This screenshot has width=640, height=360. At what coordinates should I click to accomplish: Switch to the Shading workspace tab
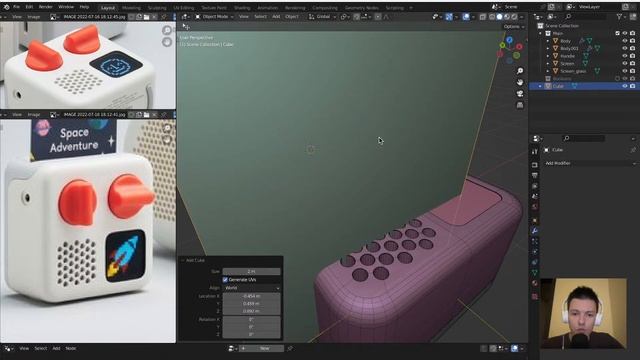point(242,8)
